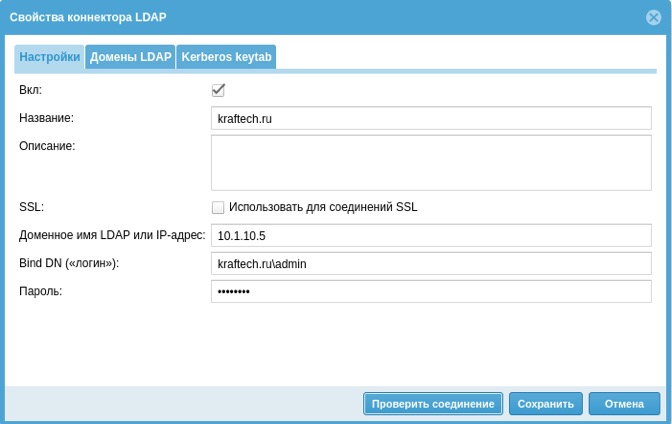Focus the Описание text area
Screen dimensions: 672x424
point(431,162)
